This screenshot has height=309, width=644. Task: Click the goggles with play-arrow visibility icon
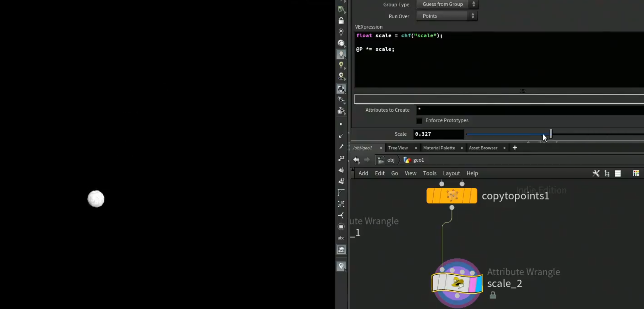pos(341,111)
